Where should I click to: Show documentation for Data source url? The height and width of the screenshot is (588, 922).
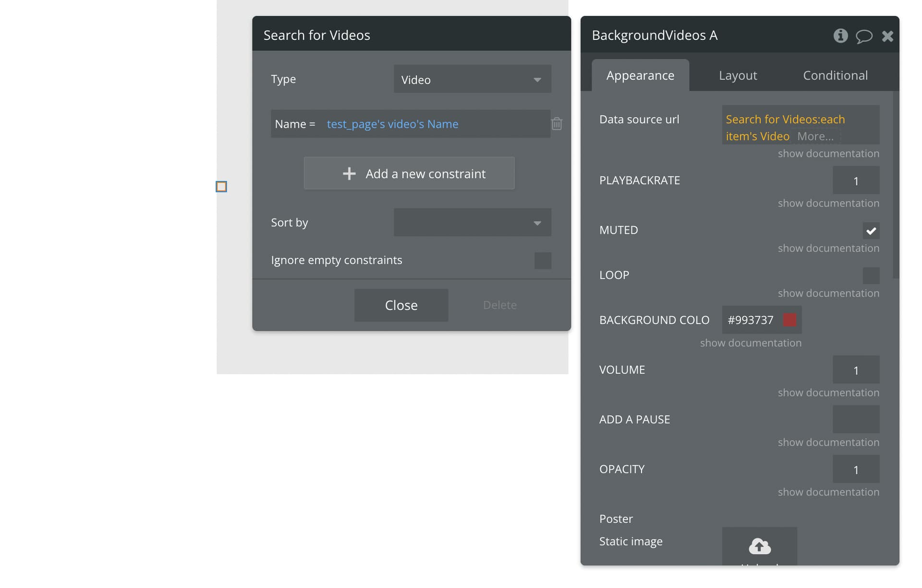(x=828, y=154)
